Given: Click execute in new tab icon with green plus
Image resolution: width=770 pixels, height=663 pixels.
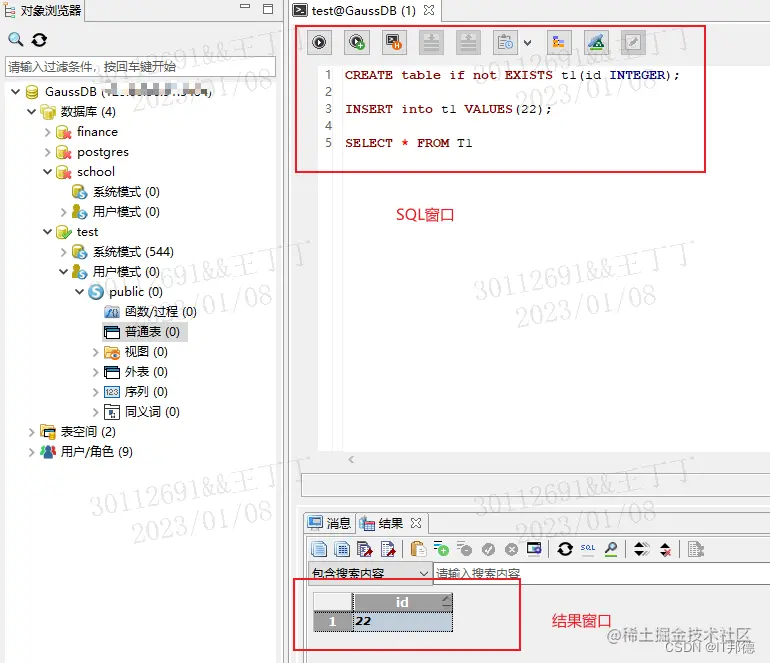Looking at the screenshot, I should (357, 42).
